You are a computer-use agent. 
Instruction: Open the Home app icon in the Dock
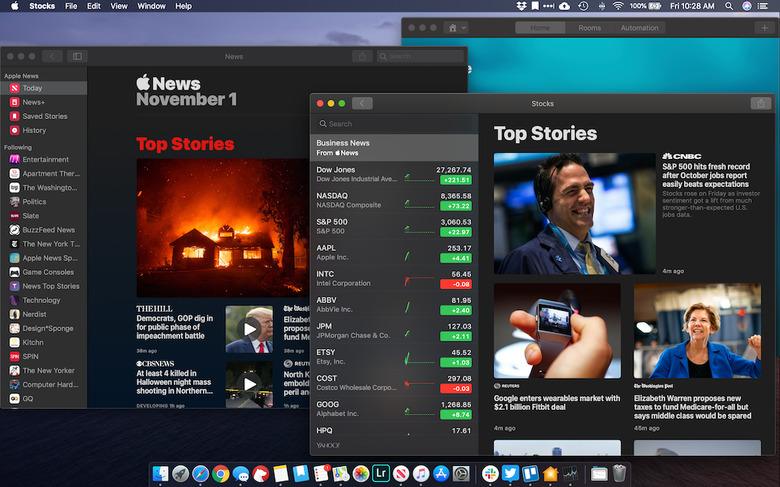550,473
